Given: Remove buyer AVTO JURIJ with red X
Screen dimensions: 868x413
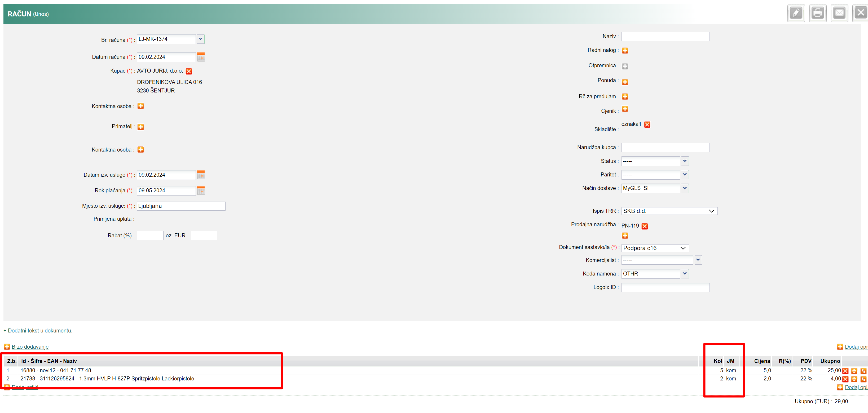Looking at the screenshot, I should (x=189, y=71).
